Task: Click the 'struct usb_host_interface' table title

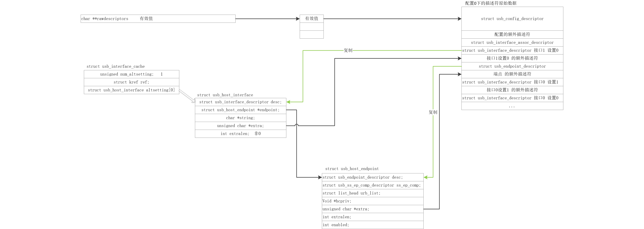Action: pyautogui.click(x=225, y=95)
